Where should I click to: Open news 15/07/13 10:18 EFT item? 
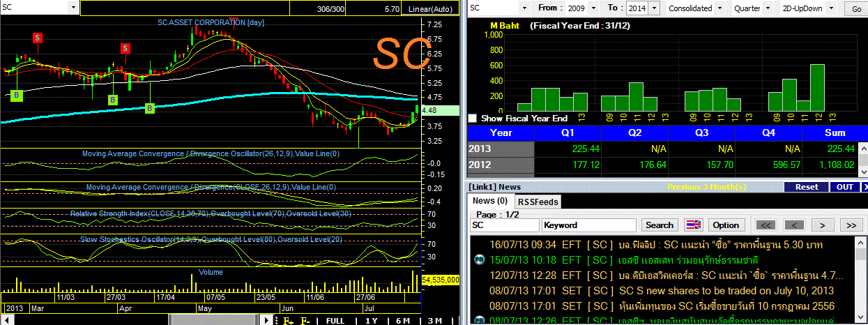(663, 260)
